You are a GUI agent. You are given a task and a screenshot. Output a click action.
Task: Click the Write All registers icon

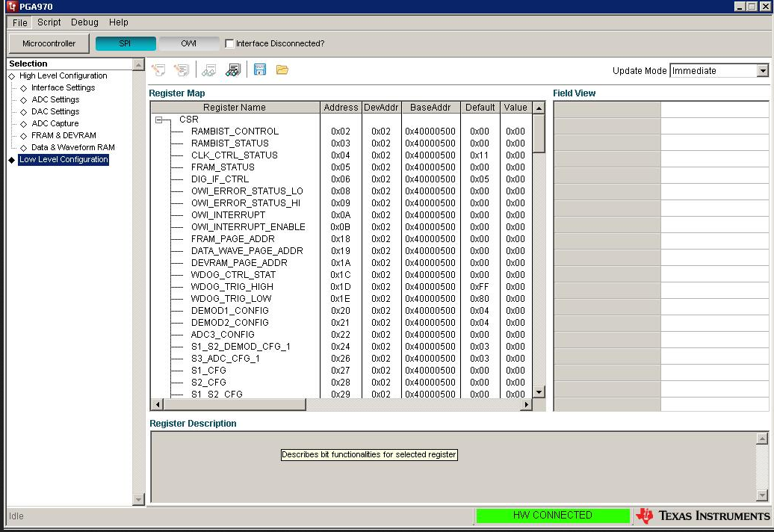tap(182, 70)
